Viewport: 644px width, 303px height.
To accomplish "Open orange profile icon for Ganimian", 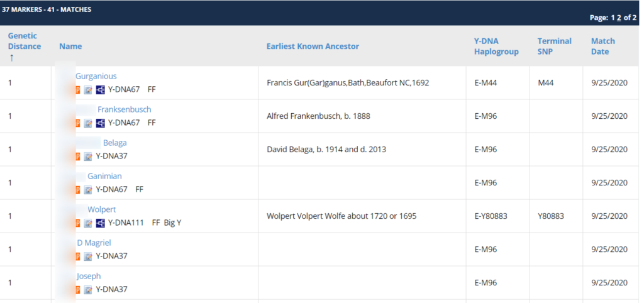I will point(77,189).
